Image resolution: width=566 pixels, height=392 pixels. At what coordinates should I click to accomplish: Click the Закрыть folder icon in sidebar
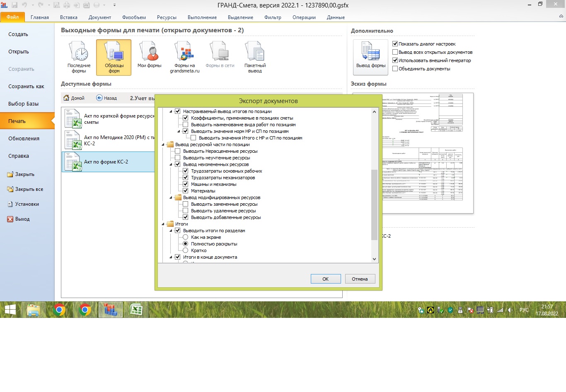[10, 174]
